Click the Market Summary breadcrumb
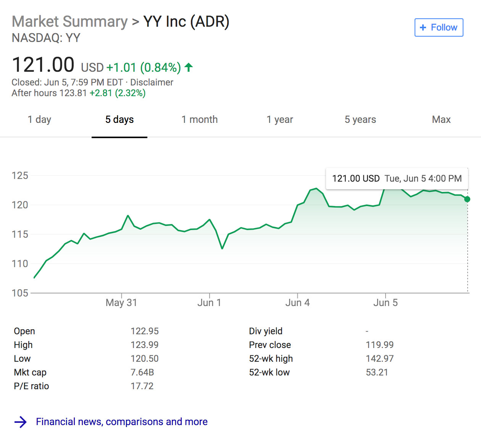Viewport: 481px width, 448px height. (x=69, y=22)
